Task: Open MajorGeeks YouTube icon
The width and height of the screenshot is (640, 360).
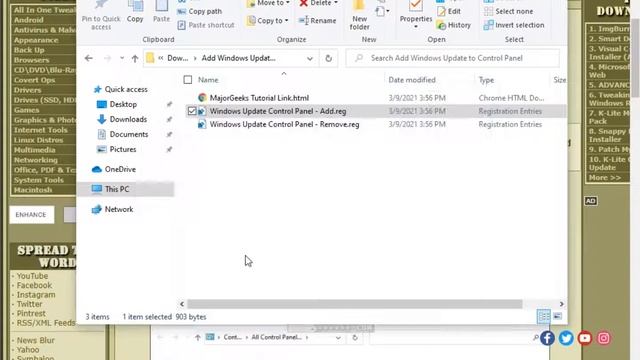Action: pyautogui.click(x=584, y=338)
